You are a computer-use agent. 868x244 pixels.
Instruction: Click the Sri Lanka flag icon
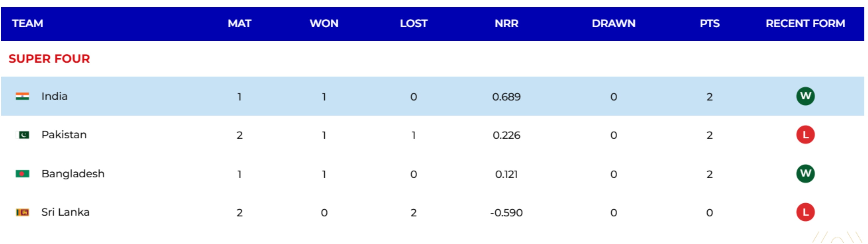[22, 212]
